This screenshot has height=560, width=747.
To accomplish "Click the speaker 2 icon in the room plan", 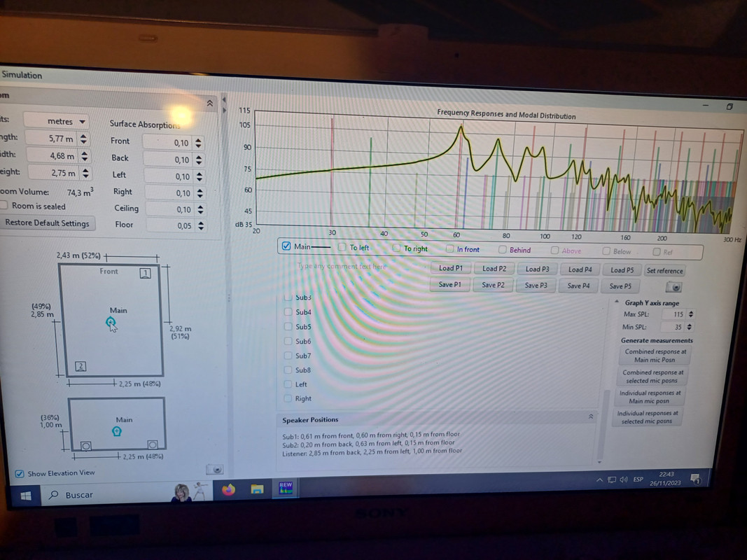I will (81, 366).
